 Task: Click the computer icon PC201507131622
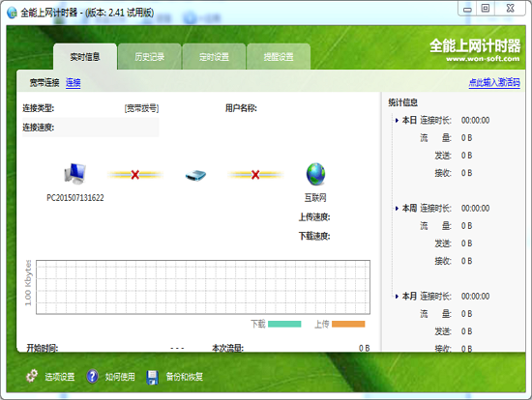(74, 174)
